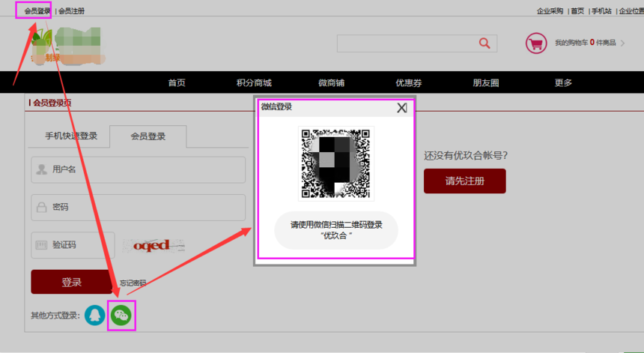
Task: Refresh the oqed captcha image
Action: point(154,245)
